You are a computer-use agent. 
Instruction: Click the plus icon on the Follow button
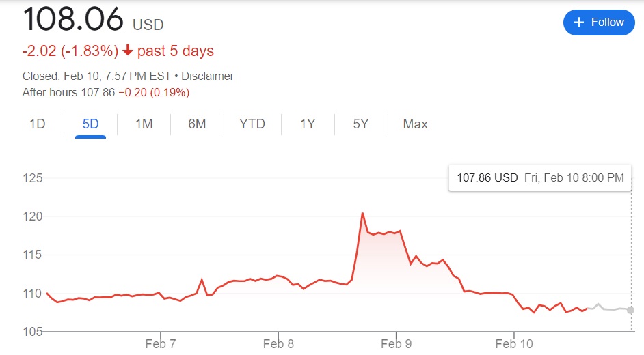click(x=579, y=23)
